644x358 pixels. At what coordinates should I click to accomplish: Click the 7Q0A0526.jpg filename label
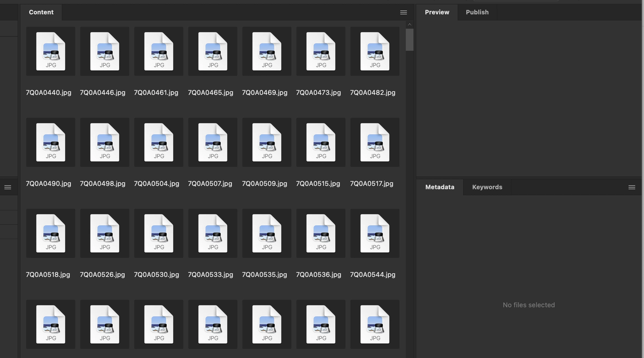102,274
